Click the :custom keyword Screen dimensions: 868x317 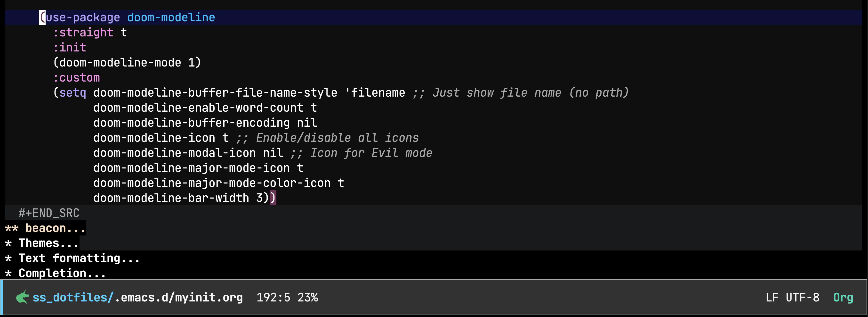(x=77, y=77)
